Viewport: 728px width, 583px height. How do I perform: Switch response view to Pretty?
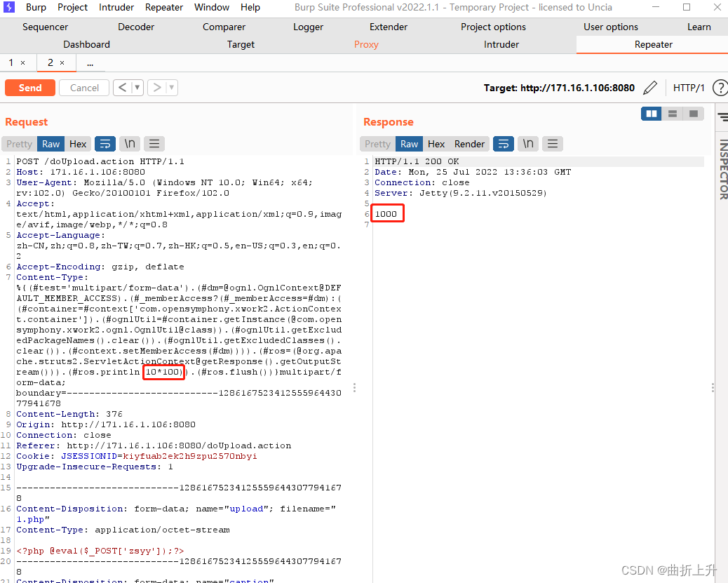377,144
